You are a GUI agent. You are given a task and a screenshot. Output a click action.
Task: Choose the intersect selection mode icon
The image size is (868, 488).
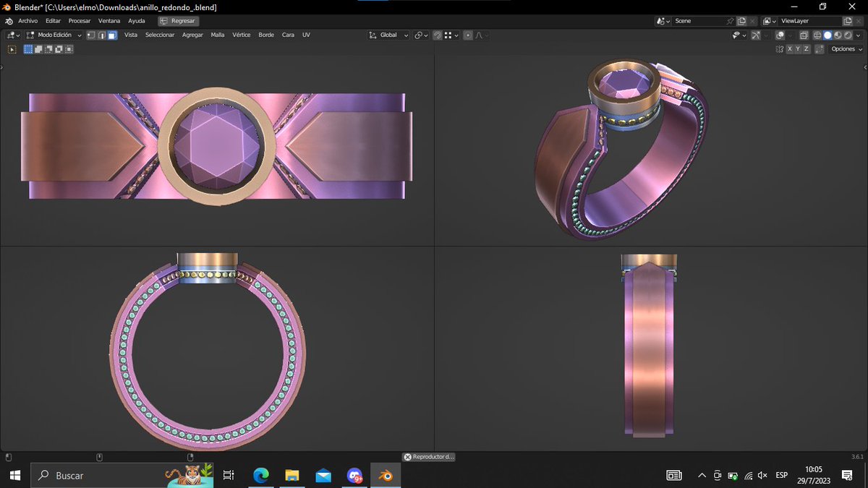[x=69, y=49]
